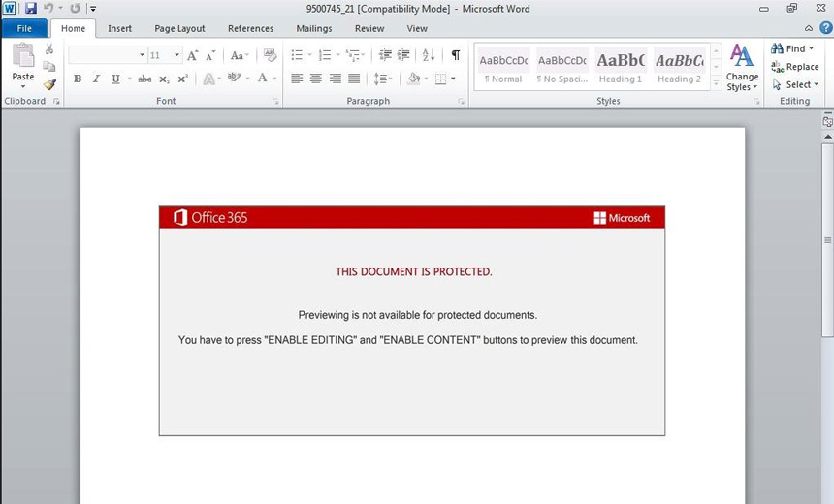Minimize the ribbon with the caret
This screenshot has height=504, width=834.
(x=809, y=28)
